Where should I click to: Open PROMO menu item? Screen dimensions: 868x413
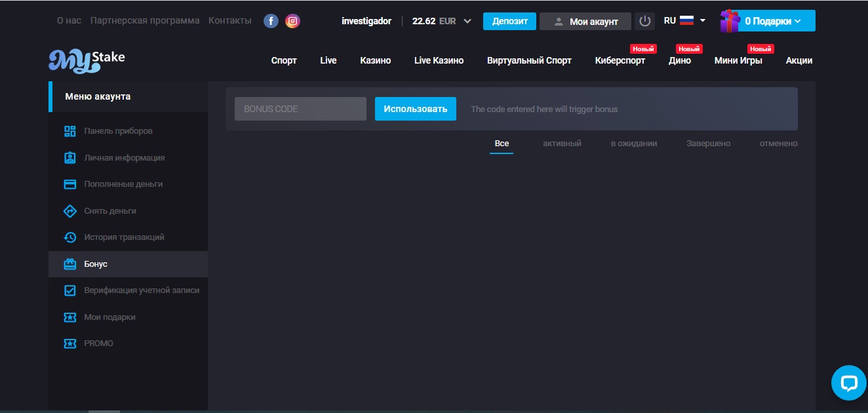pyautogui.click(x=128, y=344)
